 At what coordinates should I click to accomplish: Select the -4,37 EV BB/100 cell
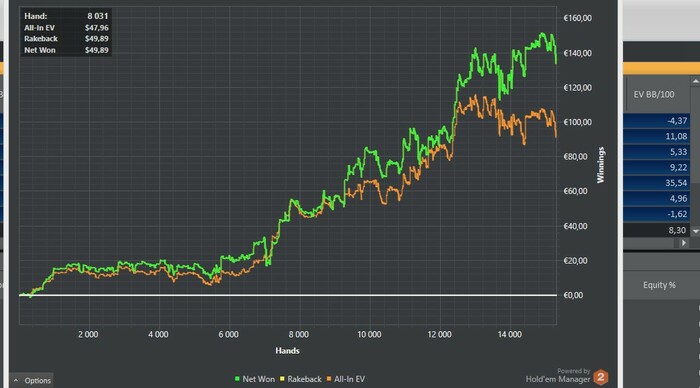coord(657,121)
